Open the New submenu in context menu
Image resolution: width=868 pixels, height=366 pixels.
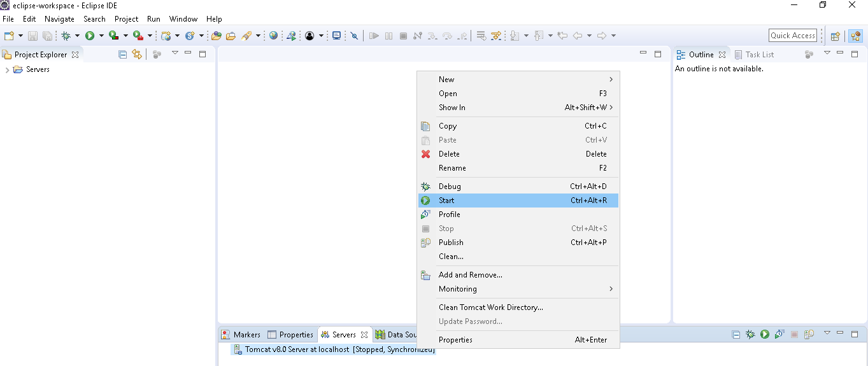518,80
